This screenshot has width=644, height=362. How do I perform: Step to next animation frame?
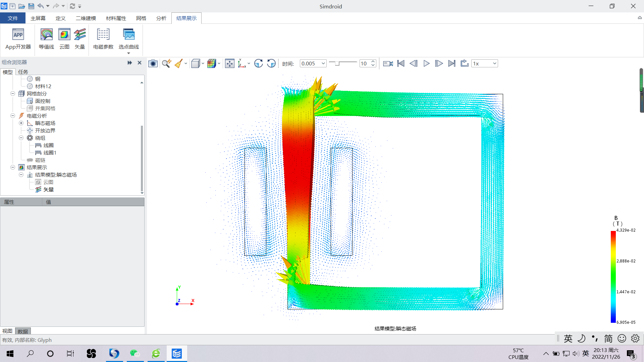[439, 64]
